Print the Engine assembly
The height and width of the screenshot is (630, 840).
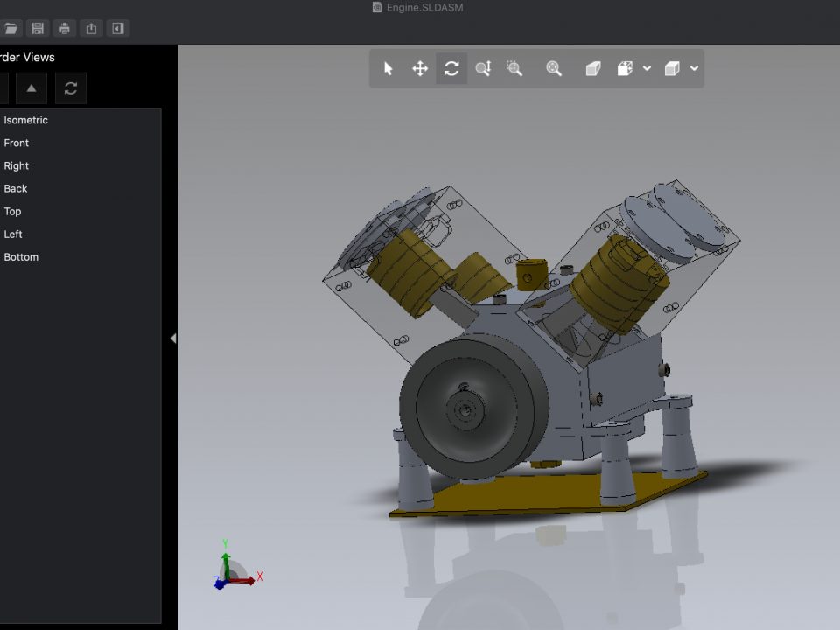point(64,28)
